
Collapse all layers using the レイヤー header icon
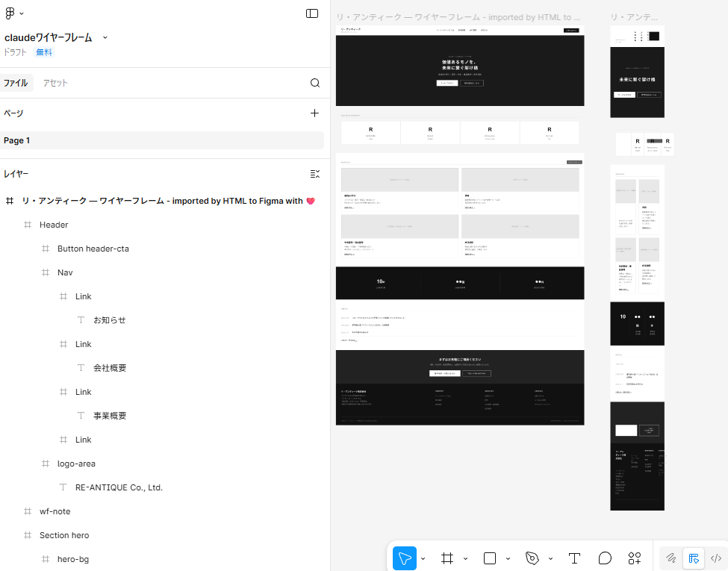tap(315, 174)
